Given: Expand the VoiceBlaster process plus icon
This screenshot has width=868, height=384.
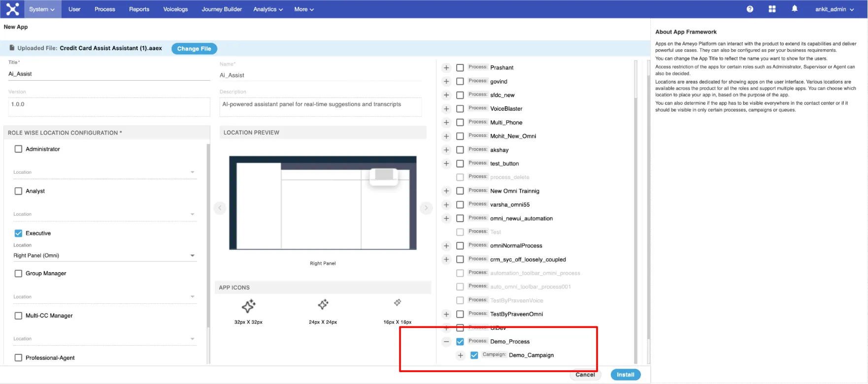Looking at the screenshot, I should [446, 109].
